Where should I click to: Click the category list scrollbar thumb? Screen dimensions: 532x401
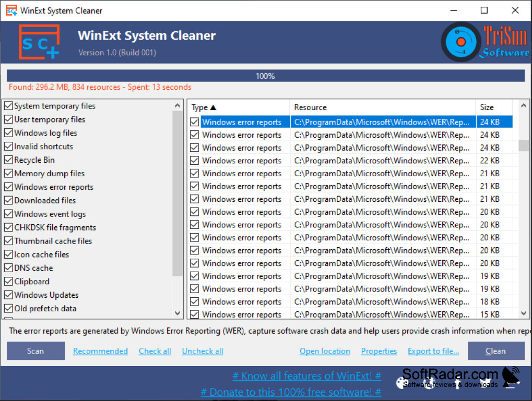pyautogui.click(x=178, y=193)
